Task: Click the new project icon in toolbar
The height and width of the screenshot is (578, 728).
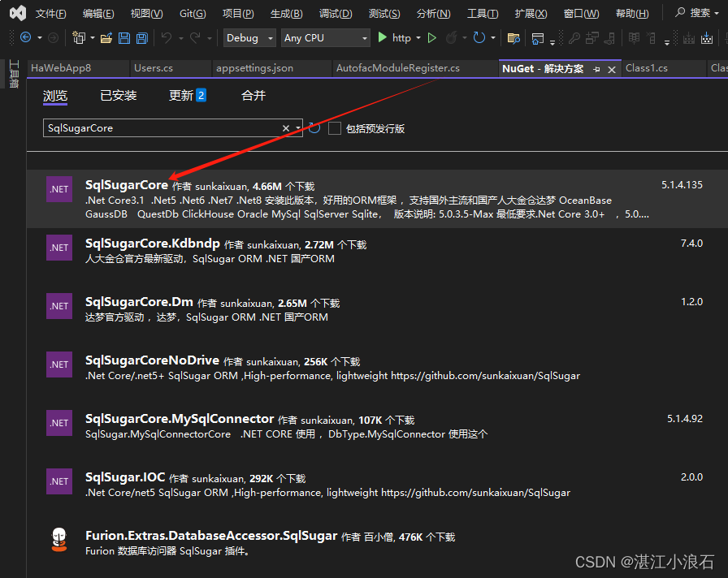Action: (x=79, y=37)
